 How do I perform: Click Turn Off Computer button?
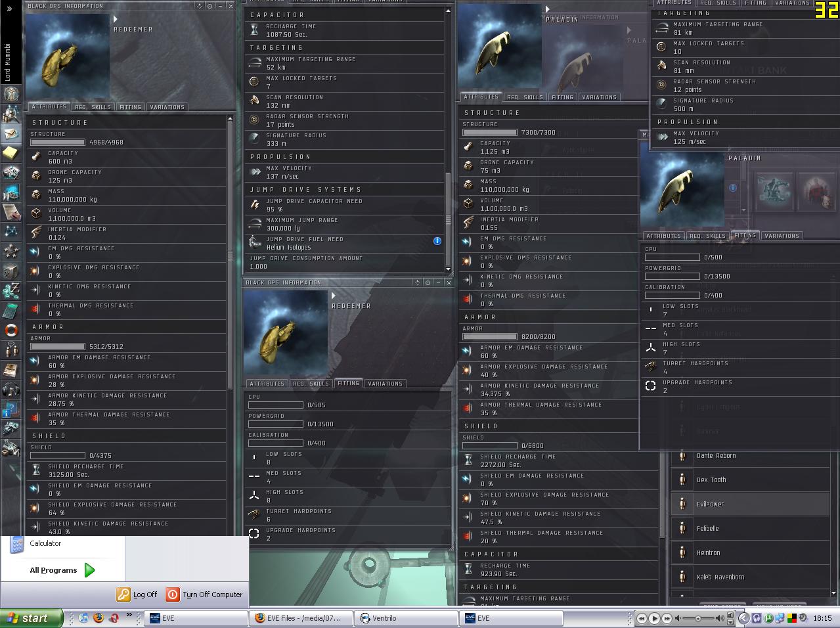204,594
